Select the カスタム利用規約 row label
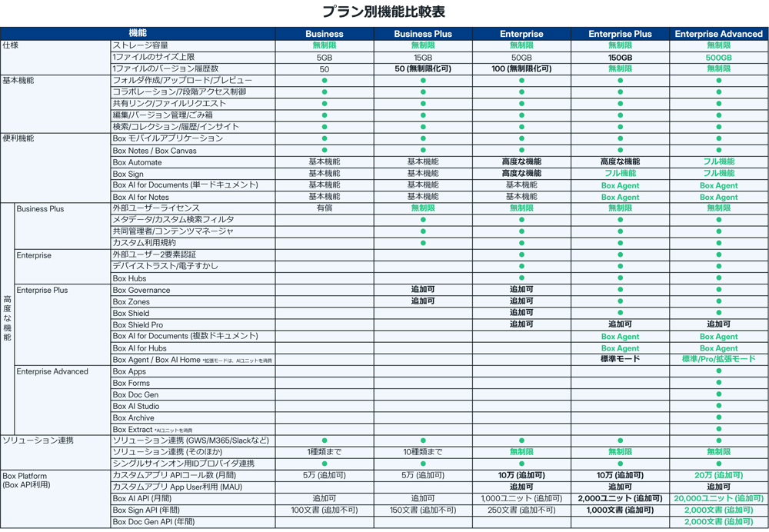The height and width of the screenshot is (532, 769). (x=144, y=243)
